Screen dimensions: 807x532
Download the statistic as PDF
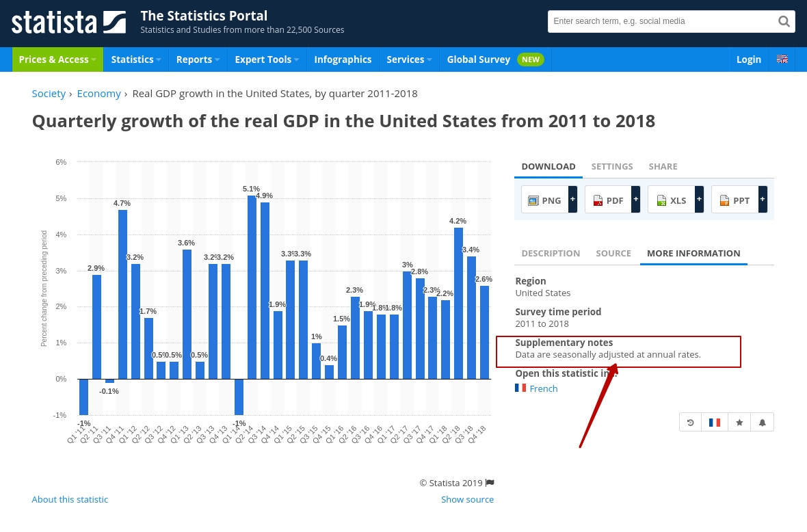(x=607, y=200)
